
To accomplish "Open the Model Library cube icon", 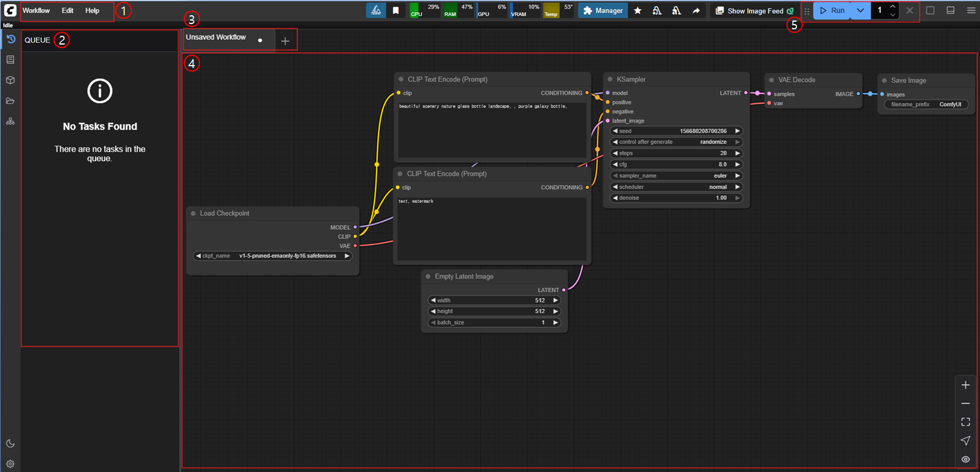I will [x=10, y=80].
